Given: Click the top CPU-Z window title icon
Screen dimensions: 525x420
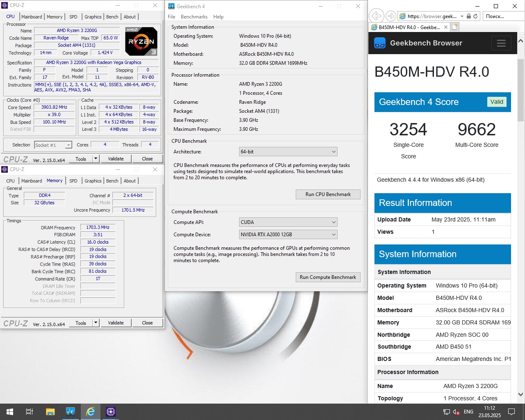Looking at the screenshot, I should point(5,5).
